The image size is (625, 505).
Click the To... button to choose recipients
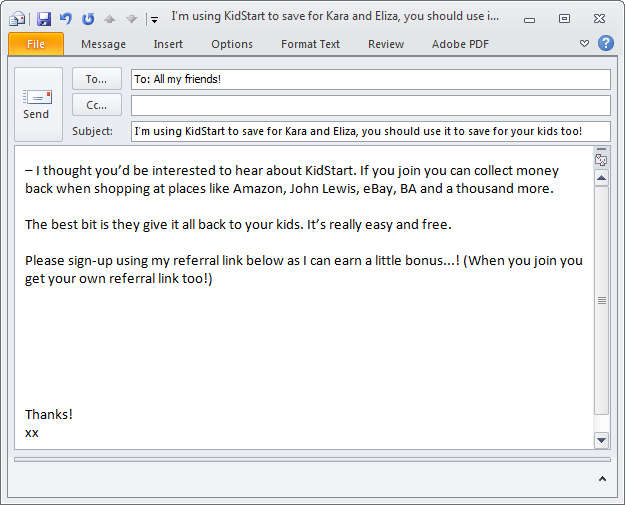[97, 79]
